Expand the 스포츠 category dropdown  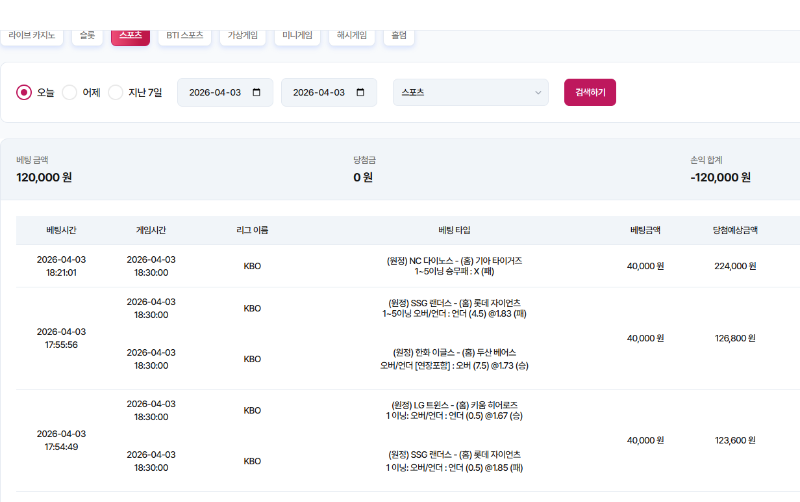coord(470,93)
